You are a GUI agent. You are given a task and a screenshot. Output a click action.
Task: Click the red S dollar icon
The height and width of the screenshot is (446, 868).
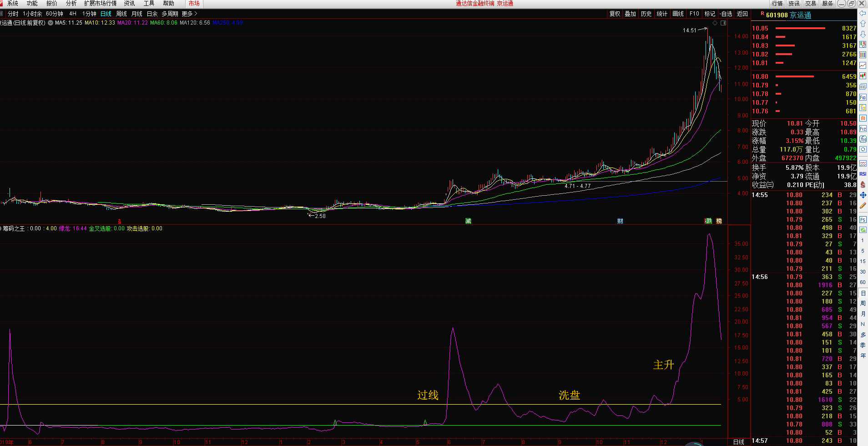coord(863,184)
